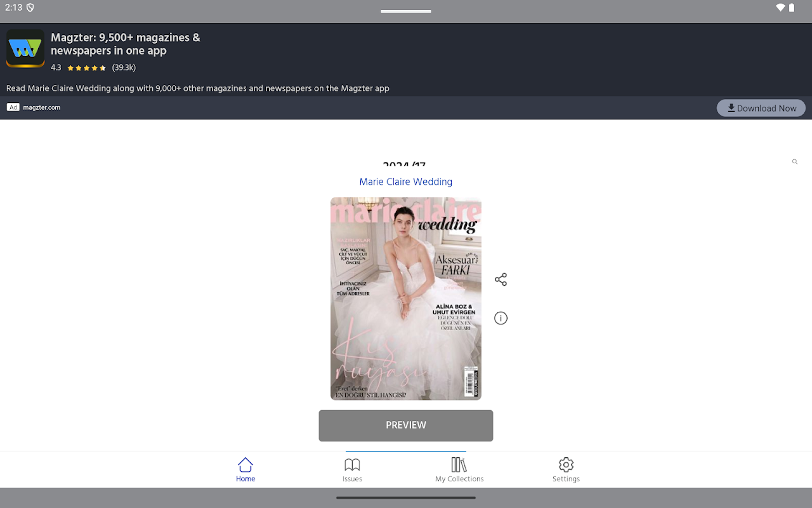This screenshot has width=812, height=508.
Task: Switch to the Issues tab
Action: 352,470
